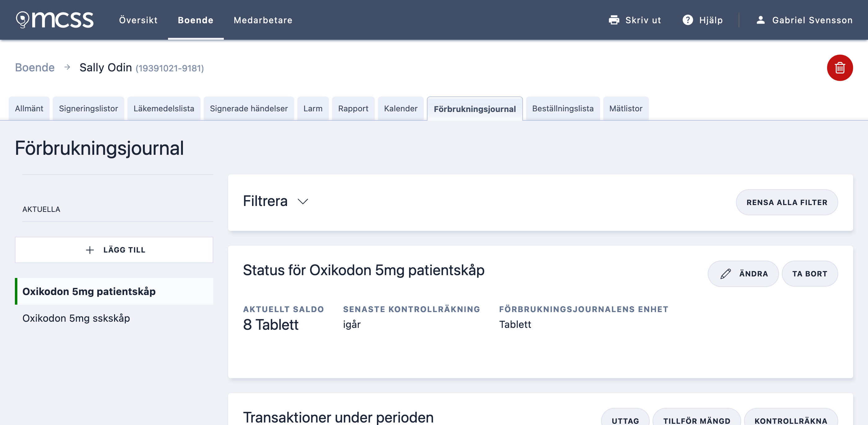Click the personal number (19391021-9181)
868x425 pixels.
(170, 68)
